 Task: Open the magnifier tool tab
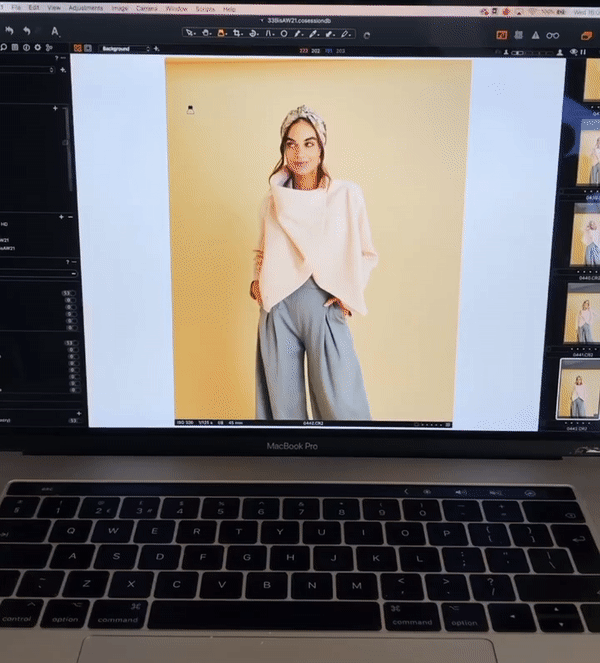click(3, 47)
